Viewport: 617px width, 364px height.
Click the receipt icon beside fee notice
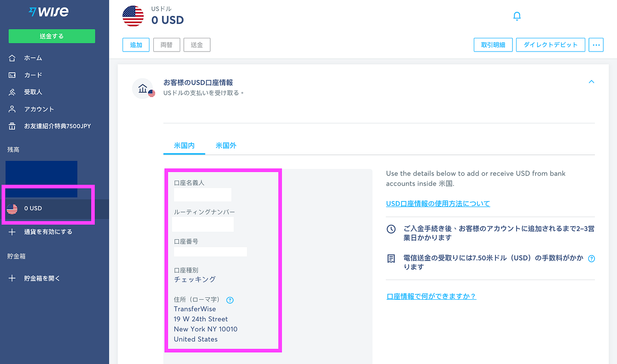pyautogui.click(x=391, y=259)
